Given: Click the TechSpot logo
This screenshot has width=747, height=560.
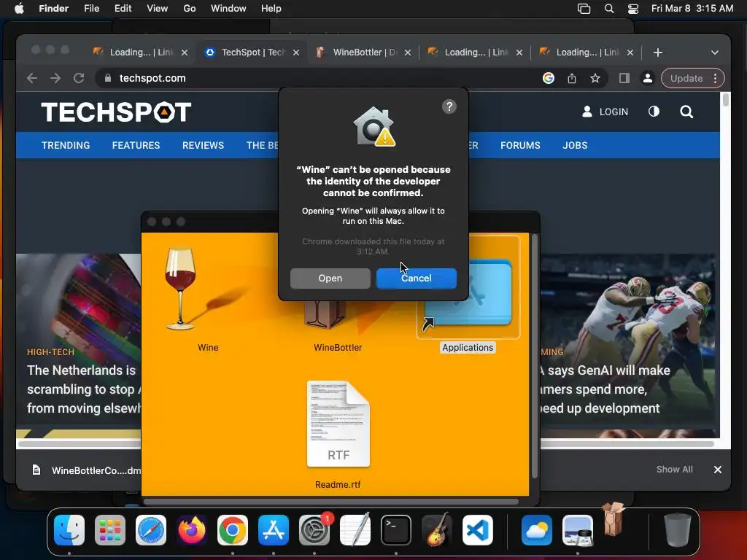Looking at the screenshot, I should tap(116, 112).
